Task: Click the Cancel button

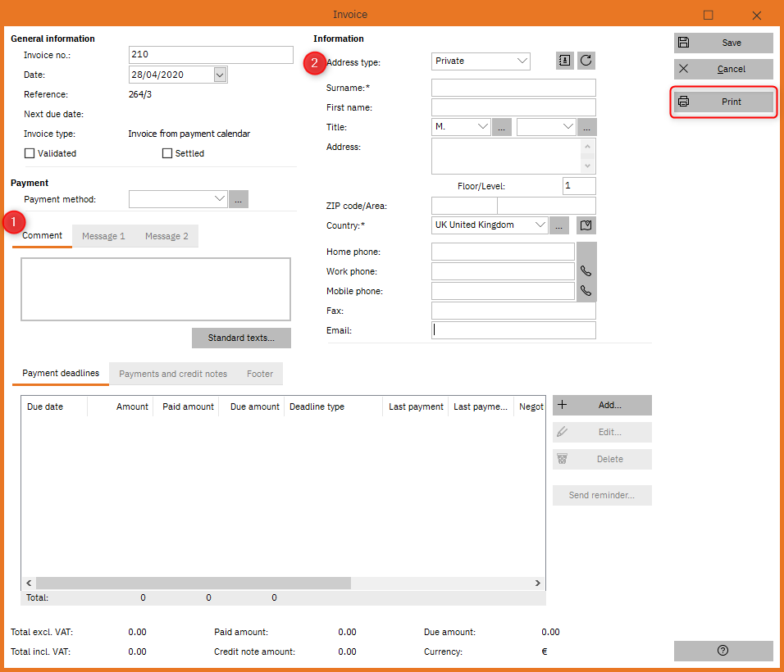Action: coord(723,69)
